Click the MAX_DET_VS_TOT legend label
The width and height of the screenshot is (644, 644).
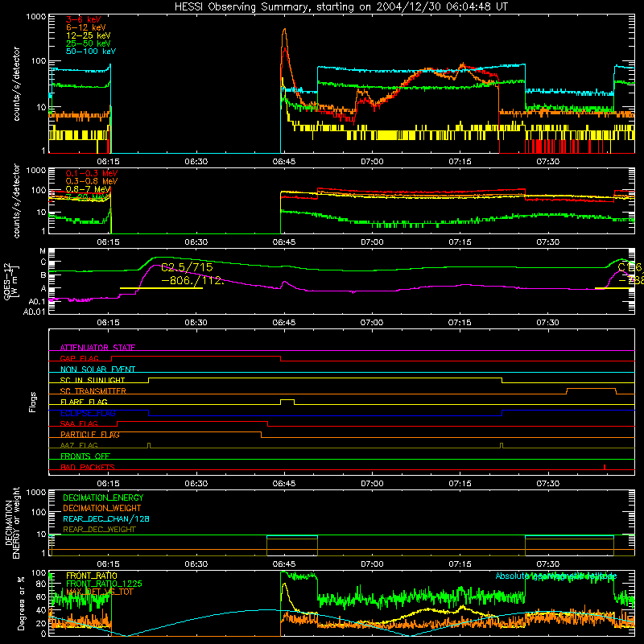click(100, 592)
